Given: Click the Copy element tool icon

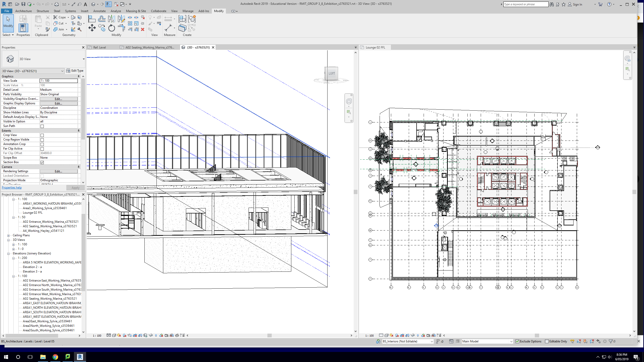Looking at the screenshot, I should [x=102, y=28].
